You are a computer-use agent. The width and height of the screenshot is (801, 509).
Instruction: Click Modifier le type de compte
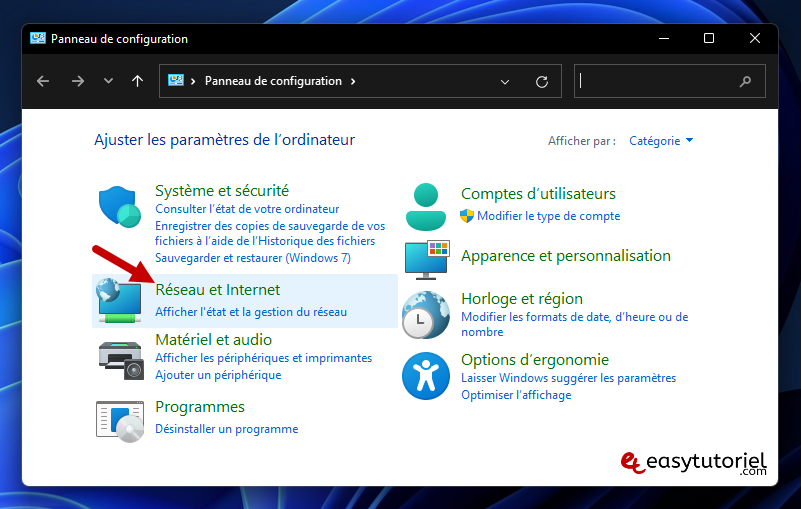click(x=549, y=216)
